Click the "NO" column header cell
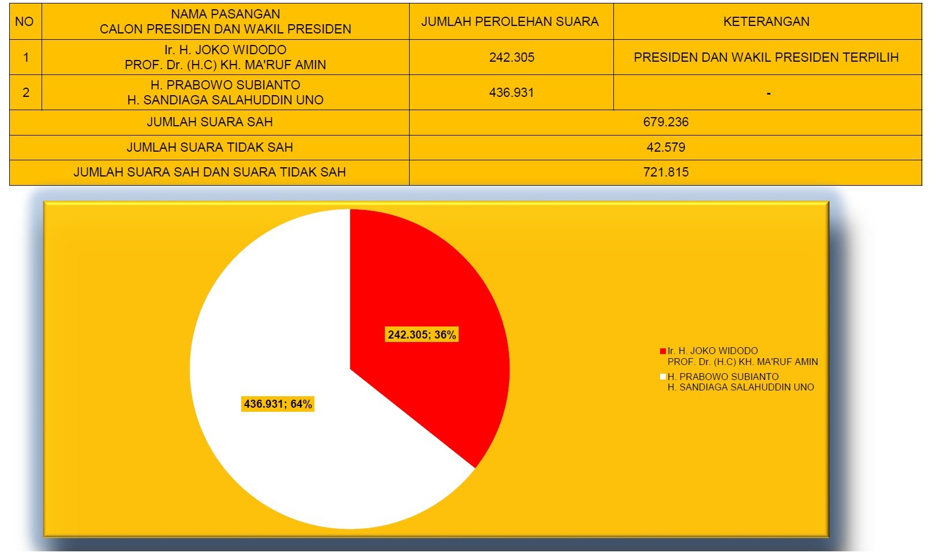Viewport: 933px width, 560px height. tap(25, 22)
